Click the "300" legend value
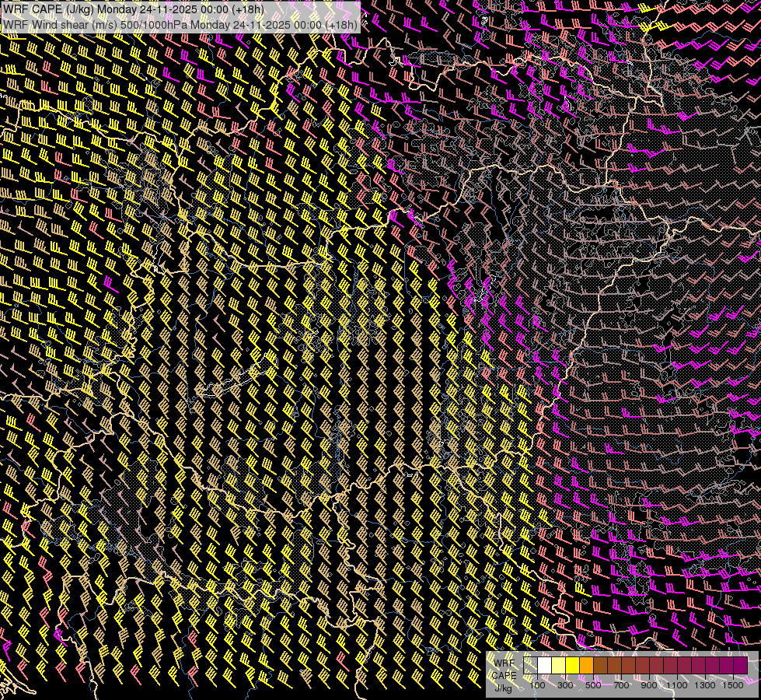 tap(565, 685)
